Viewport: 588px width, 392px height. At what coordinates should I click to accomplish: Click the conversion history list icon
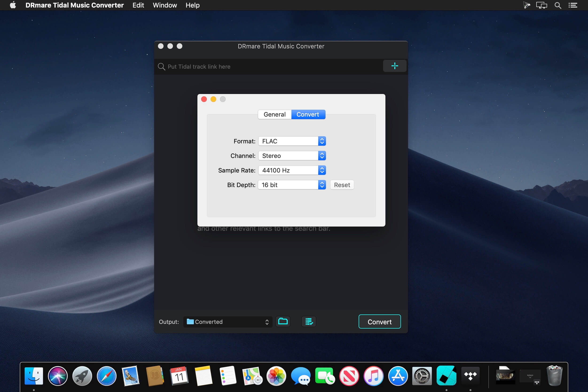coord(309,321)
